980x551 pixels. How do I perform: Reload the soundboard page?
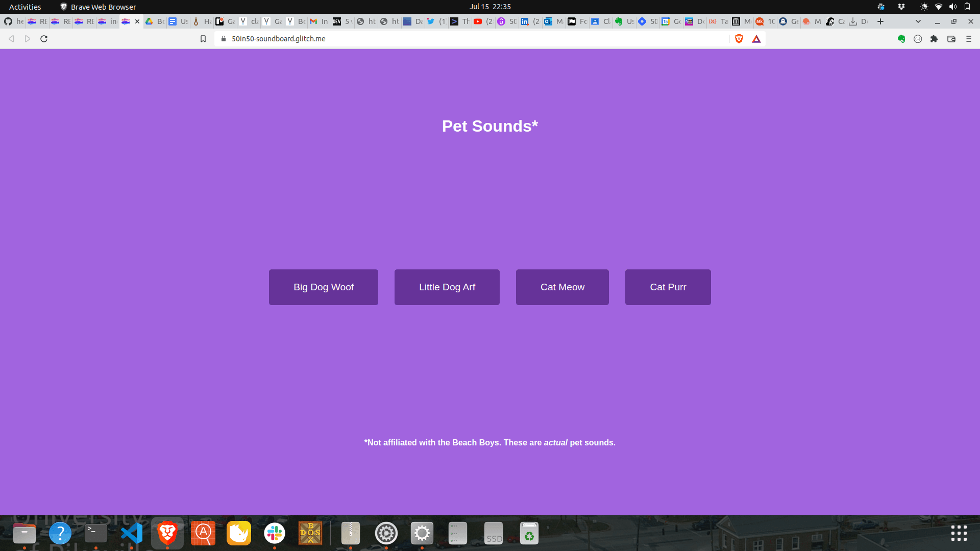(x=44, y=39)
